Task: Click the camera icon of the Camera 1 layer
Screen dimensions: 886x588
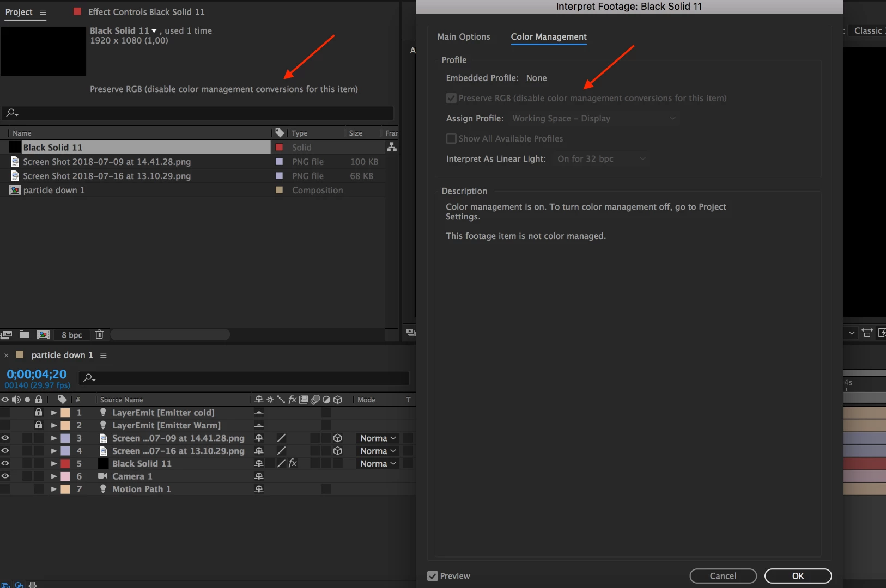Action: (x=102, y=476)
